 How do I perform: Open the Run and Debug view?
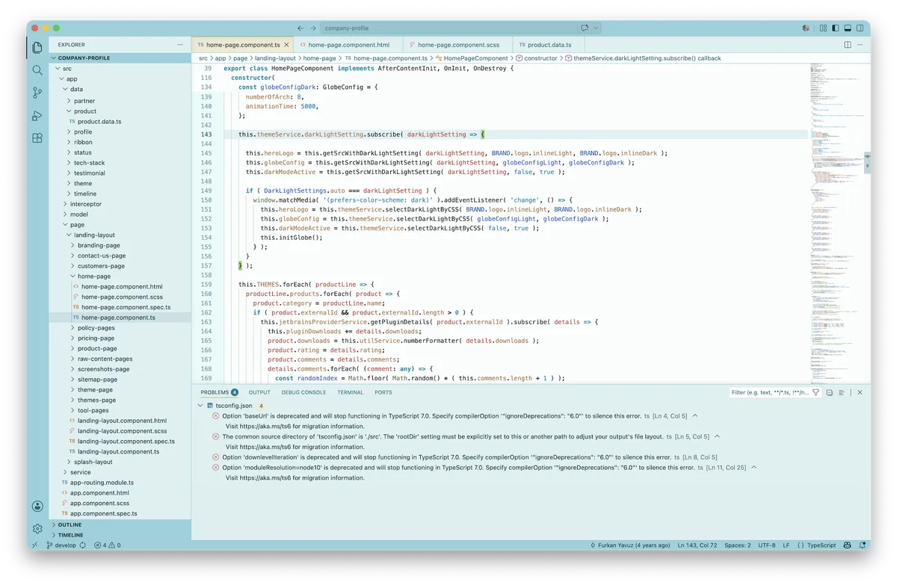(37, 115)
